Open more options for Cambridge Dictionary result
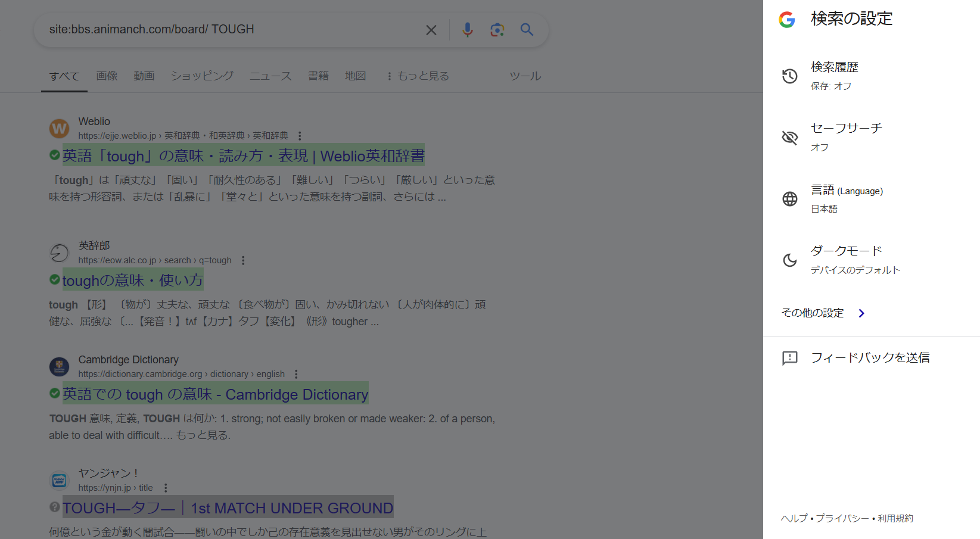 pyautogui.click(x=296, y=374)
